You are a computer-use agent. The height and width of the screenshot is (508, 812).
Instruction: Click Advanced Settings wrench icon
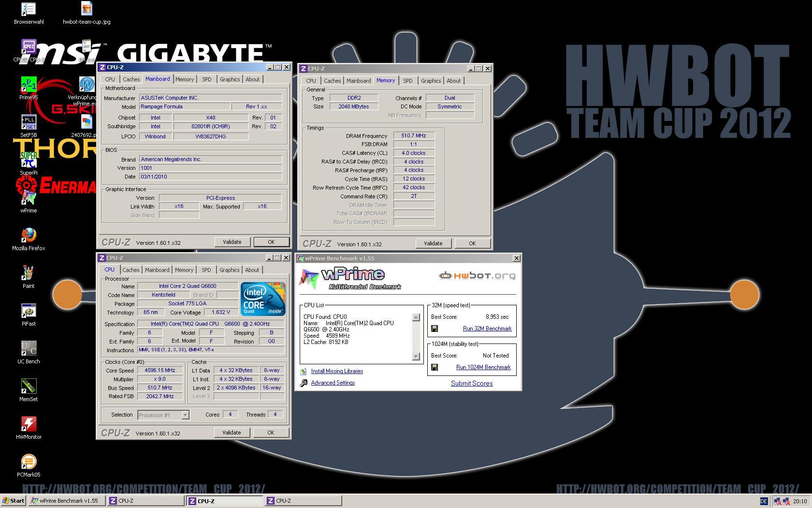point(304,383)
